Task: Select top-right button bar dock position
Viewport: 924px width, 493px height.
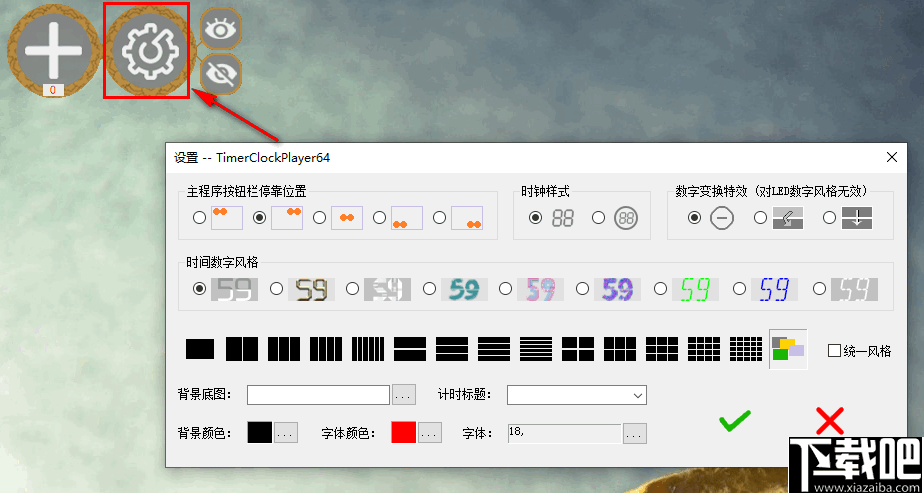Action: click(x=259, y=218)
